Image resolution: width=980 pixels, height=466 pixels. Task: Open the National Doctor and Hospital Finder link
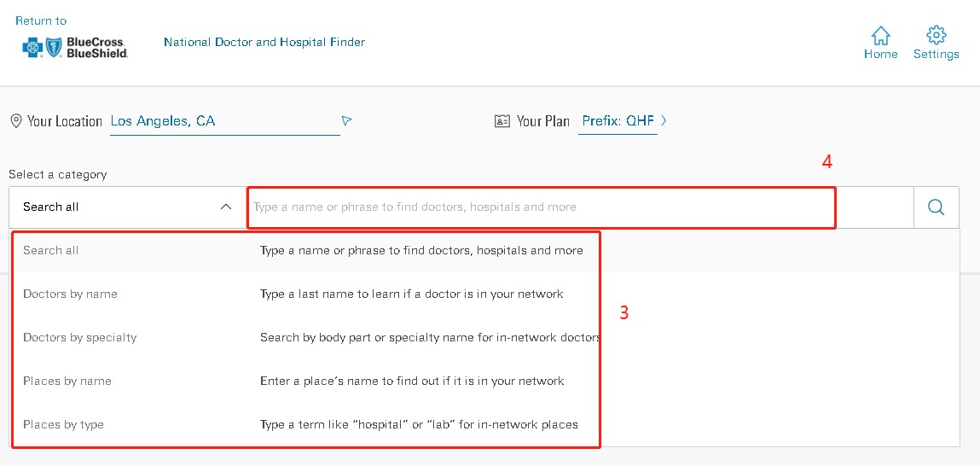coord(264,42)
